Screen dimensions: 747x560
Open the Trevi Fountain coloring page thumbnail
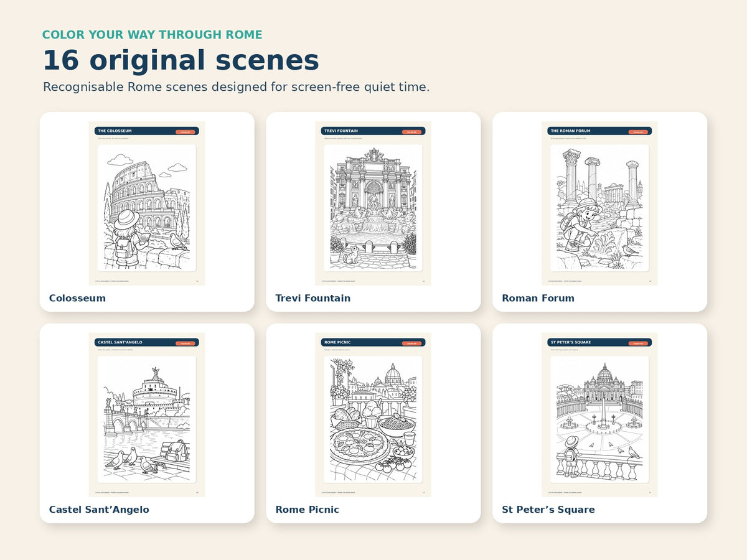point(374,203)
